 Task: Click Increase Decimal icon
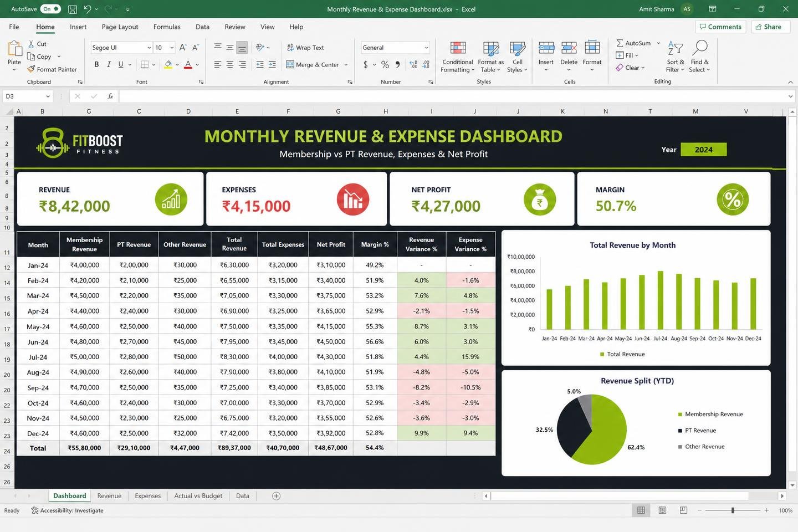(413, 64)
